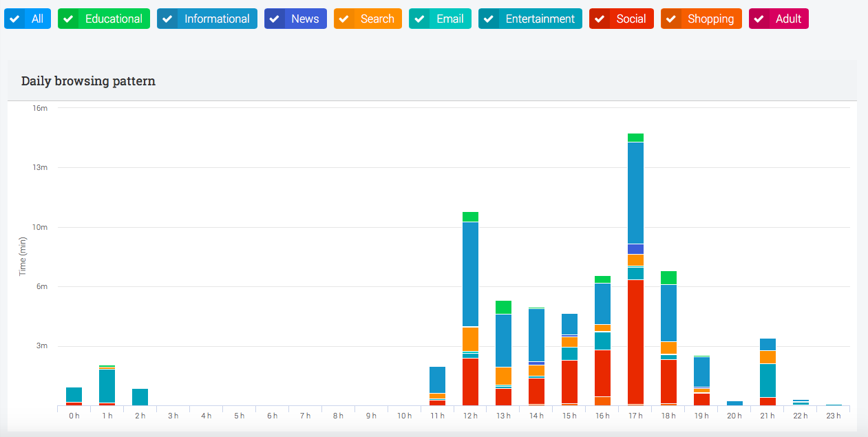Toggle the Email category filter
Image resolution: width=868 pixels, height=437 pixels.
(441, 19)
